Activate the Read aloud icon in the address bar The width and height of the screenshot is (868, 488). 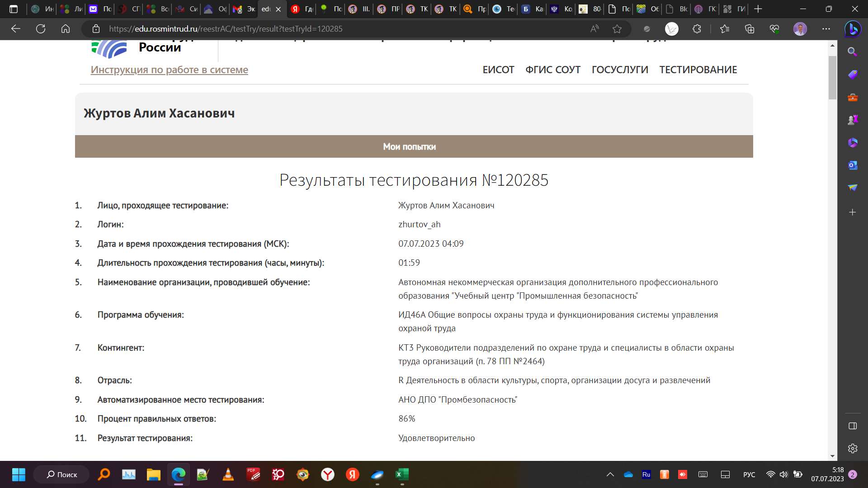point(594,29)
